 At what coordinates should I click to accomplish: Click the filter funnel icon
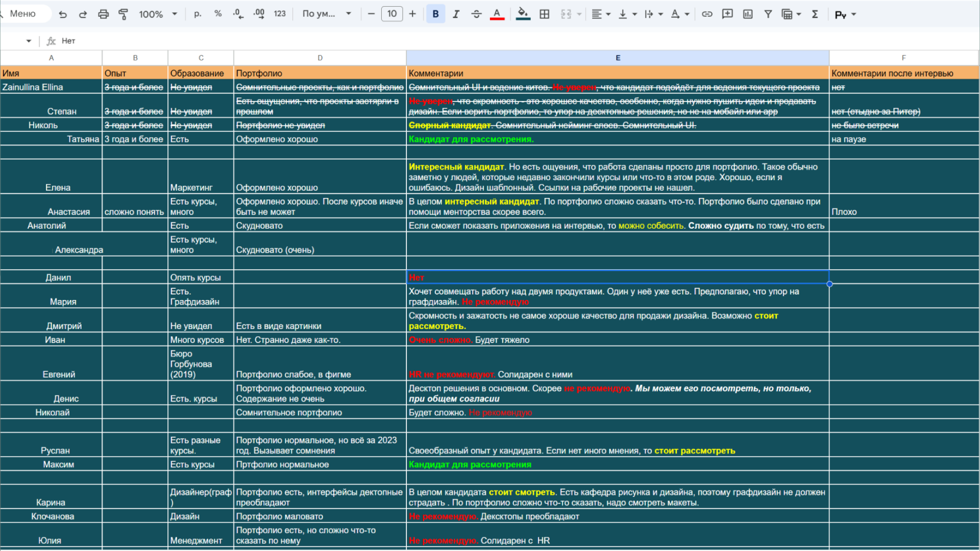coord(768,14)
